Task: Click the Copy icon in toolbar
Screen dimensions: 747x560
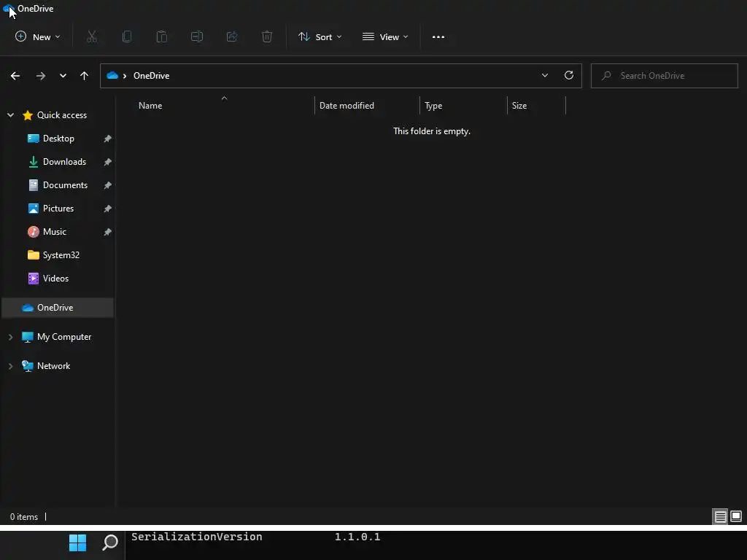Action: click(x=127, y=36)
